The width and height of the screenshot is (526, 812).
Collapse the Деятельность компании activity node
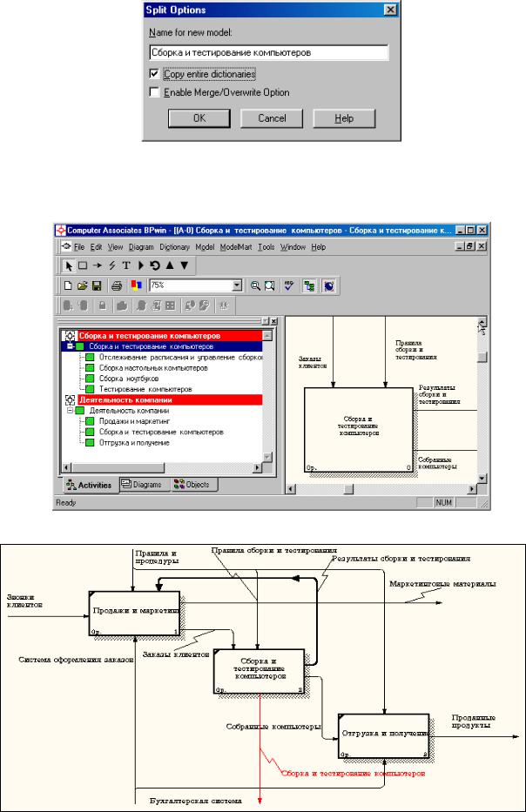tap(70, 410)
